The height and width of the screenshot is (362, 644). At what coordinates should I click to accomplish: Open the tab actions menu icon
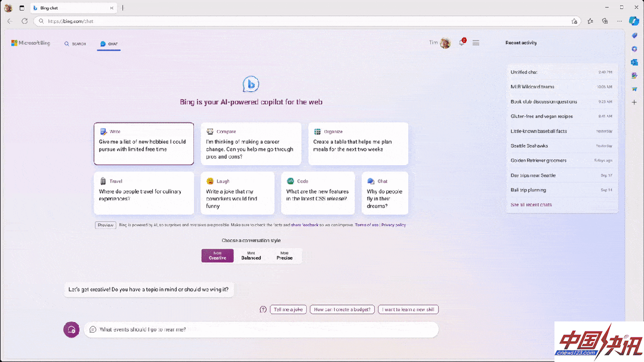(21, 8)
